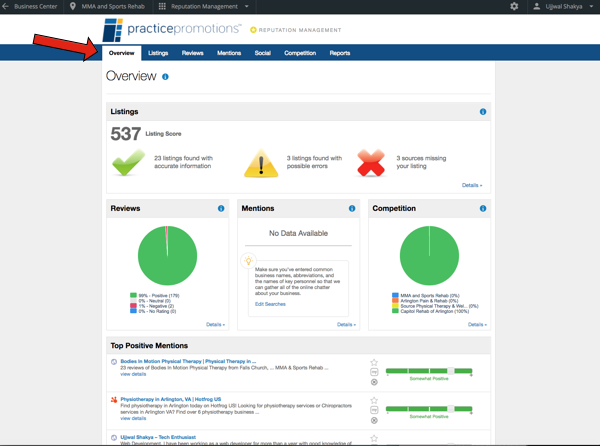Open the Details link in the Competition panel
The width and height of the screenshot is (600, 446).
(477, 325)
